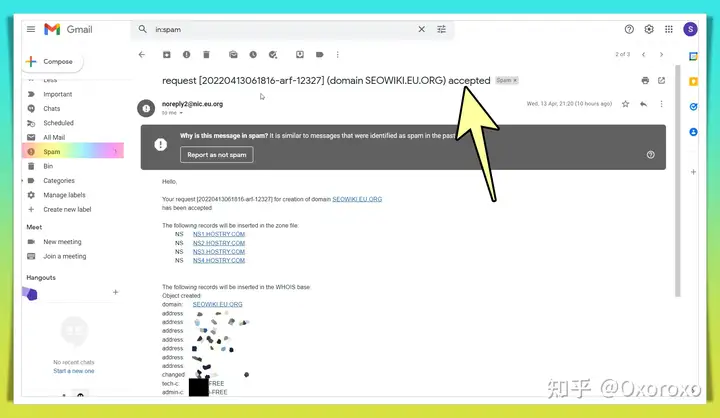Open the help icon in spam banner
This screenshot has width=720, height=418.
pyautogui.click(x=651, y=155)
